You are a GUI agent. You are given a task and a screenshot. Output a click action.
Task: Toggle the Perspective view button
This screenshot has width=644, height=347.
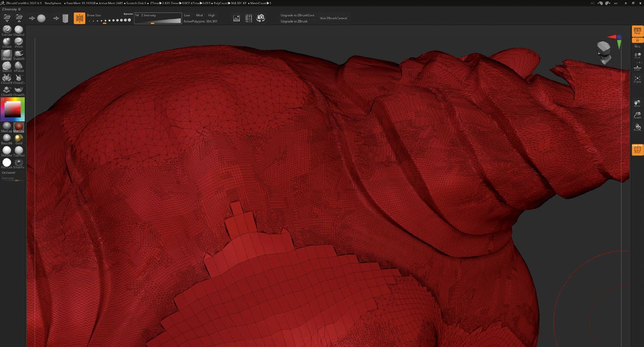tap(637, 32)
